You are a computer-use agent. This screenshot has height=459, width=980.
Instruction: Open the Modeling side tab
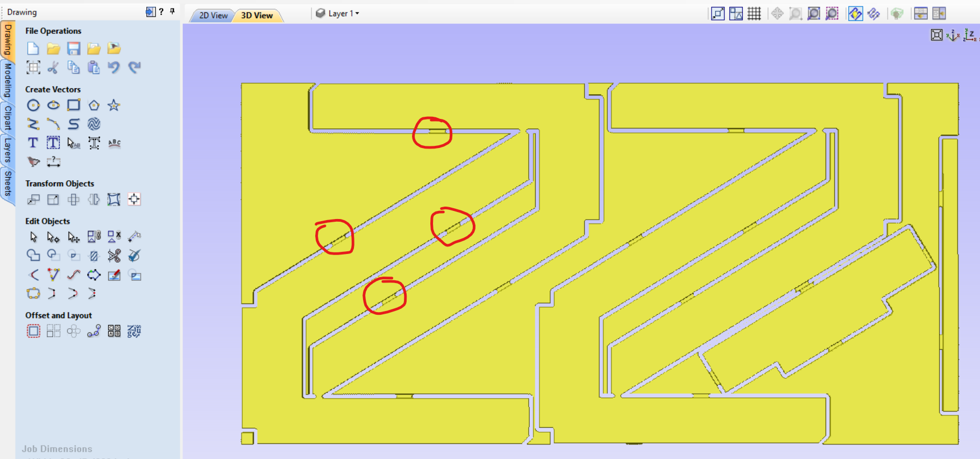click(8, 80)
